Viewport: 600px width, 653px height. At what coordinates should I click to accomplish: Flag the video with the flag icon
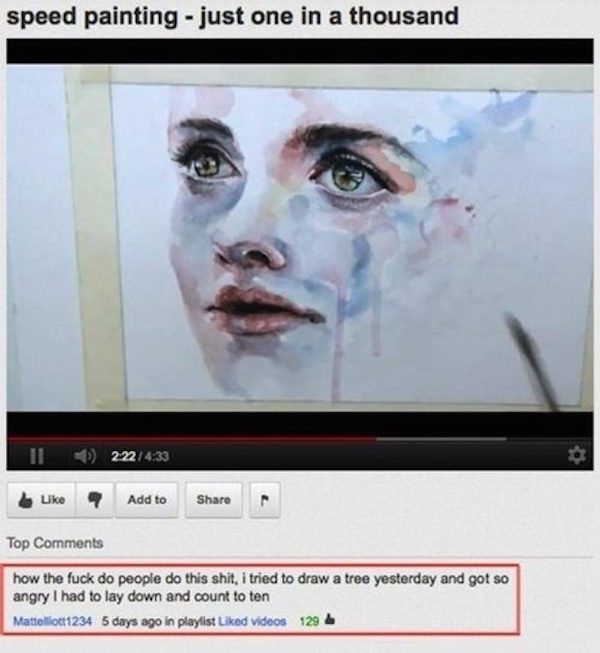click(x=265, y=500)
